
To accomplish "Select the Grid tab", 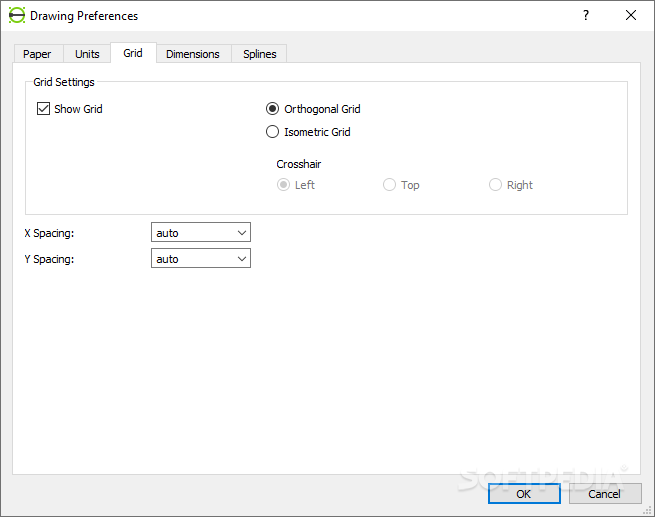I will [133, 53].
